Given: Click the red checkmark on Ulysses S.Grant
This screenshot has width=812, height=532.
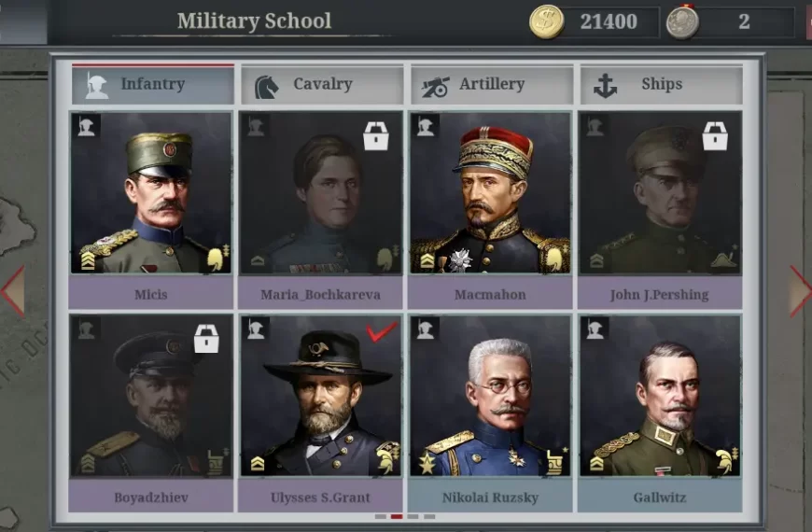Looking at the screenshot, I should pos(382,331).
